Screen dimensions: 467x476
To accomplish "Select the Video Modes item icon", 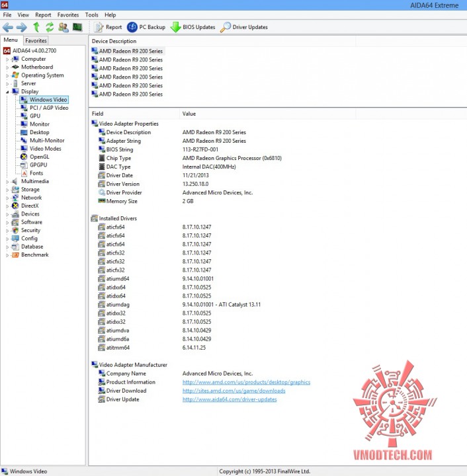I will pos(24,149).
